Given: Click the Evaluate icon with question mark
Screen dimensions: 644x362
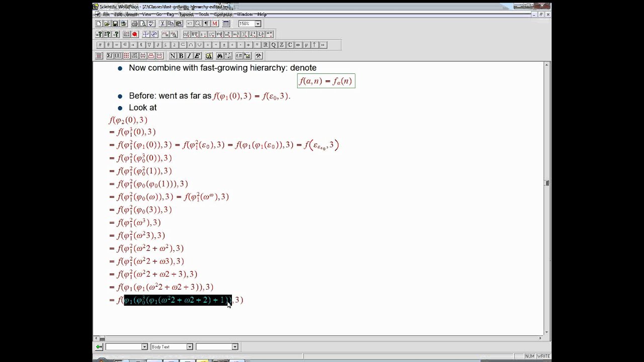Looking at the screenshot, I should coord(99,34).
